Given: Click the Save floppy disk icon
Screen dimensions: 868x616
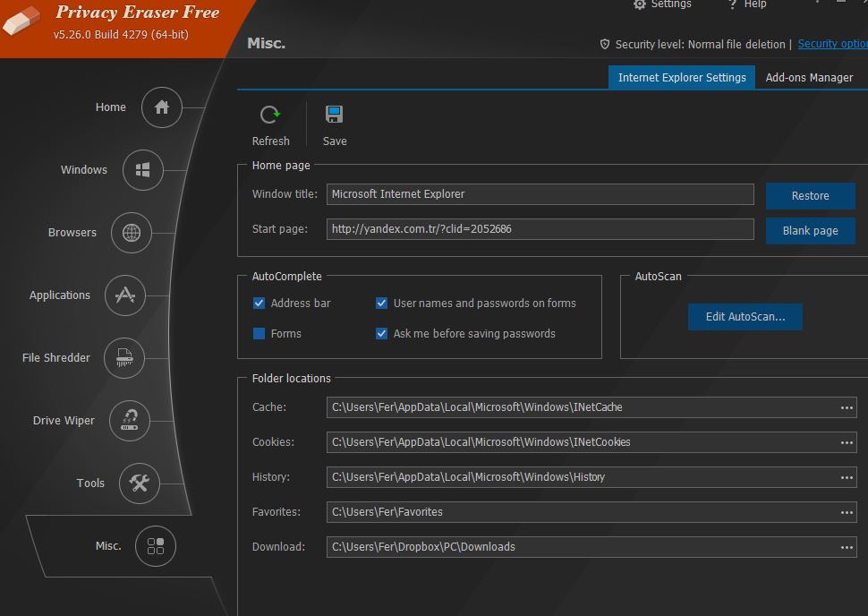Looking at the screenshot, I should click(x=335, y=114).
